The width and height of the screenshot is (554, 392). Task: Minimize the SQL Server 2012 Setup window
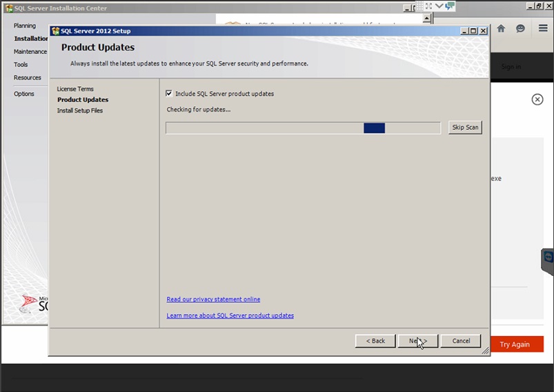[x=464, y=31]
